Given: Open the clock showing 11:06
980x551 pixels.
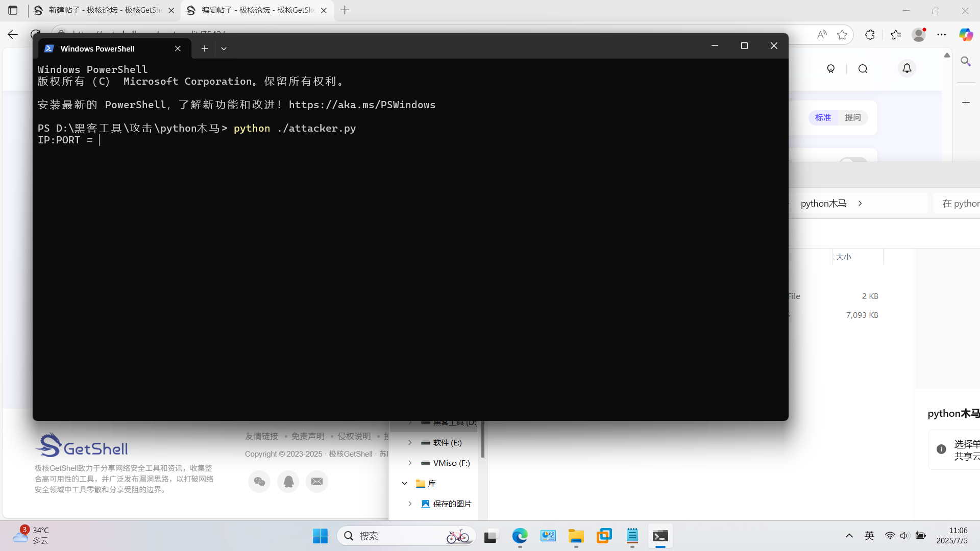Looking at the screenshot, I should [952, 536].
